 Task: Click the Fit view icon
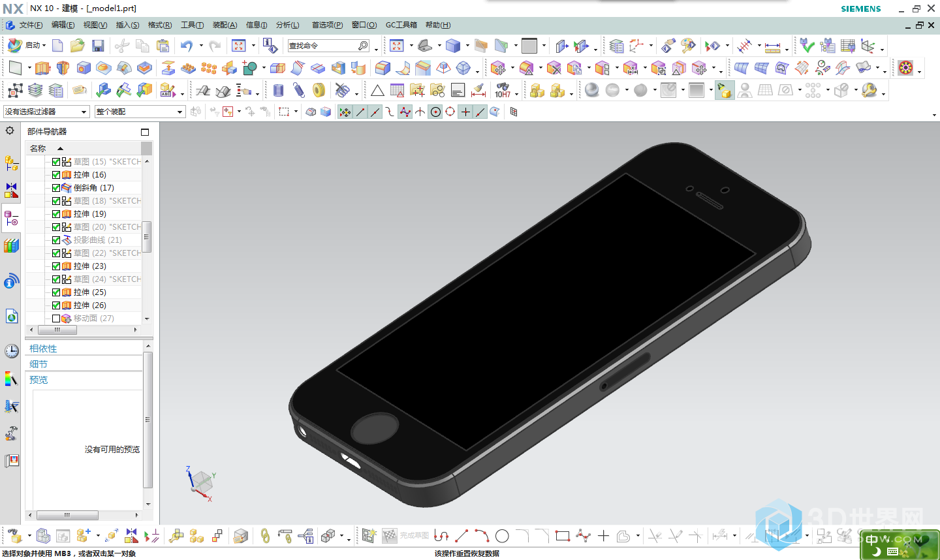tap(239, 46)
